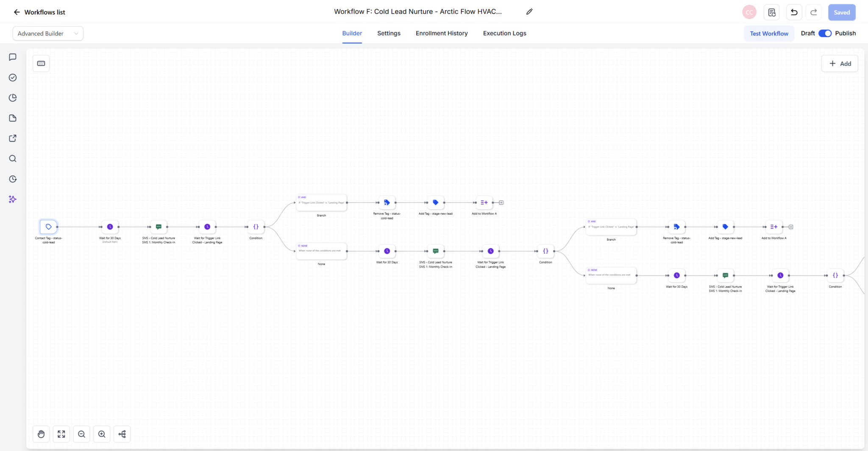868x451 pixels.
Task: Click the pencil icon to rename workflow
Action: [529, 12]
